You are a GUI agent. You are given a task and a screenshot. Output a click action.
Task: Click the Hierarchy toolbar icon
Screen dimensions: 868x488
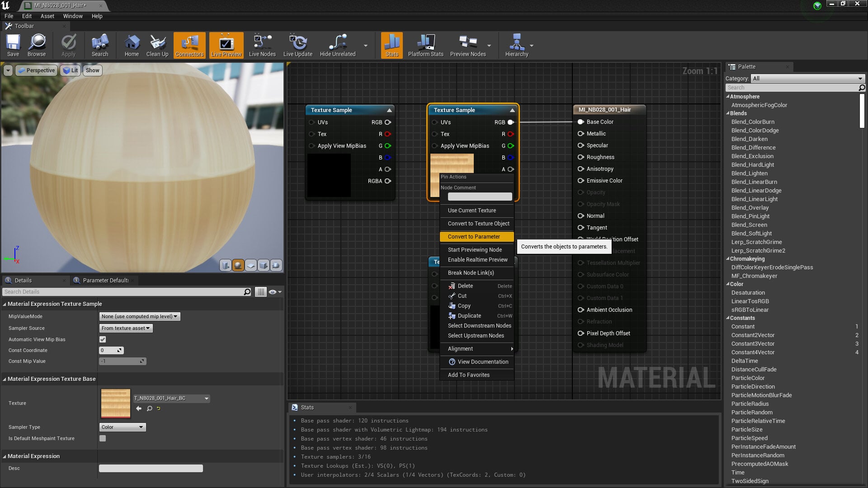(x=517, y=45)
